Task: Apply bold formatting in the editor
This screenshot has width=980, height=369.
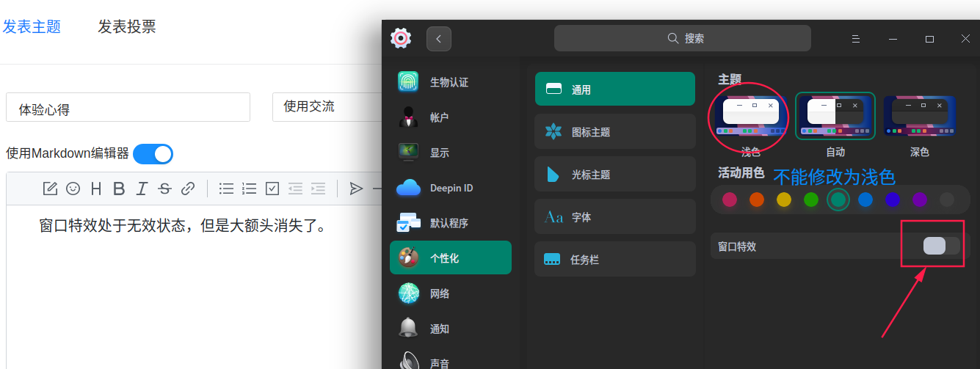Action: point(119,189)
